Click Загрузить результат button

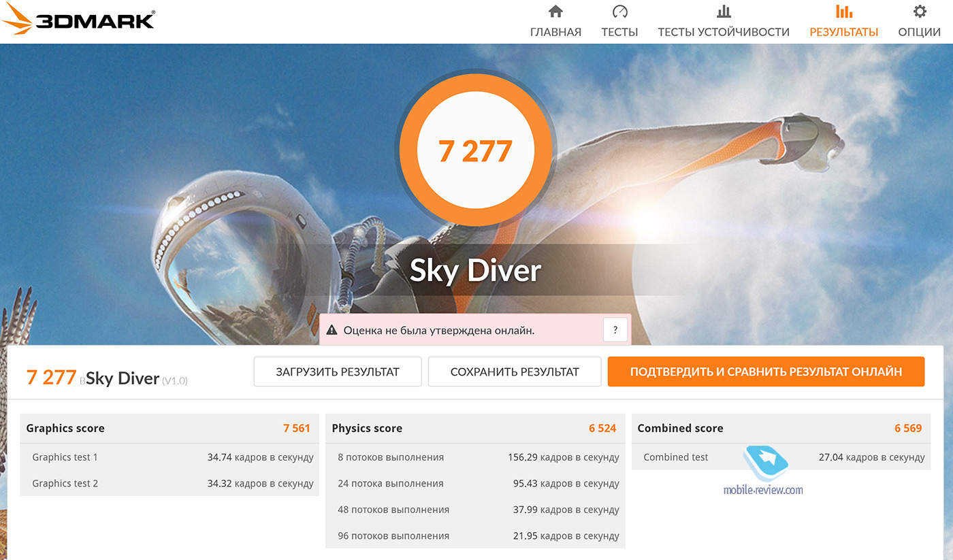tap(338, 372)
